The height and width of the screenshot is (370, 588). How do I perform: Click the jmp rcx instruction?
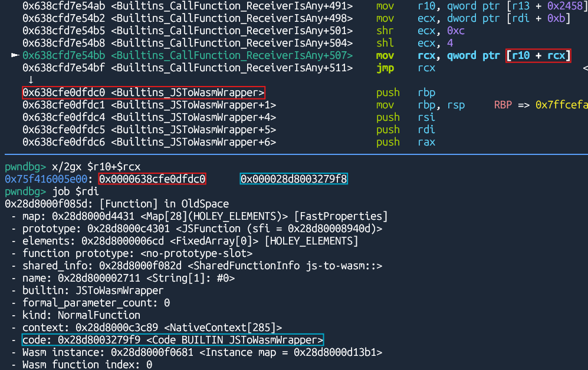pos(405,68)
